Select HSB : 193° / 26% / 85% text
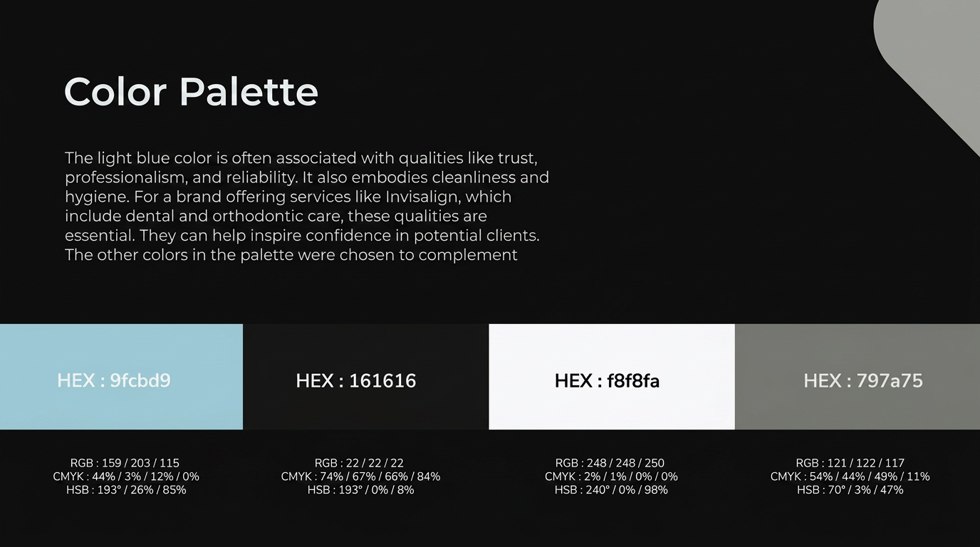 pyautogui.click(x=126, y=490)
